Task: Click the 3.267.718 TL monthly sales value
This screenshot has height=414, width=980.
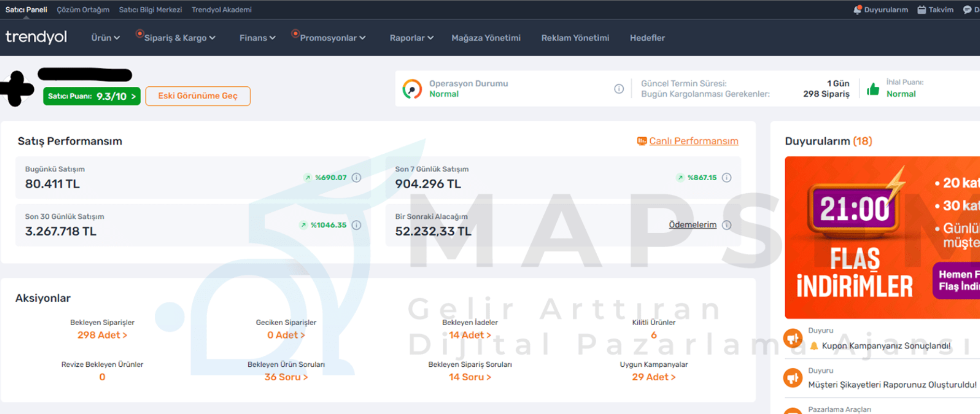Action: (61, 231)
